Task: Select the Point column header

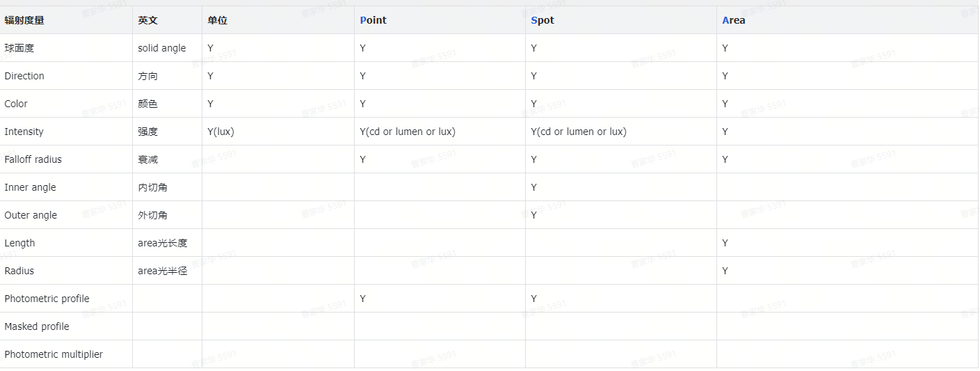Action: [x=373, y=20]
